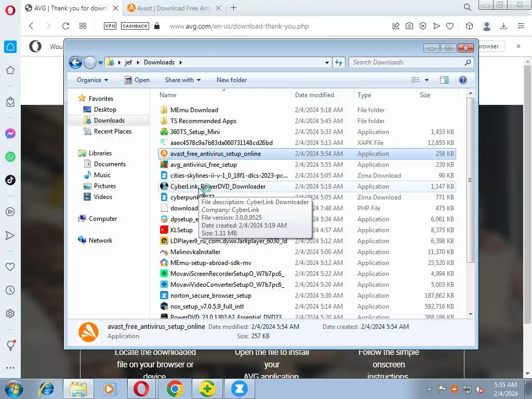The width and height of the screenshot is (532, 399).
Task: Click the lightbulb tips icon in sidebar
Action: (10, 345)
